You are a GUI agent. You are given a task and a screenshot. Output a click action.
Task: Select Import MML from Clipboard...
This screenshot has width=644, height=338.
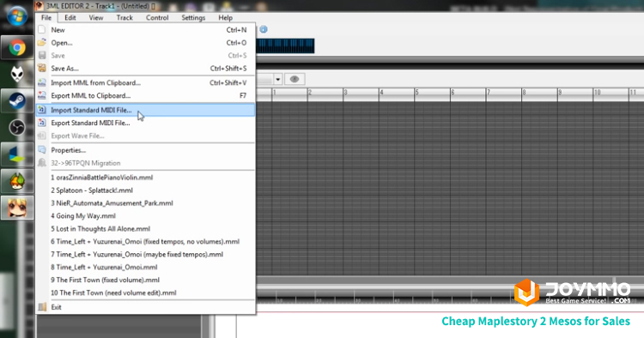click(x=146, y=83)
